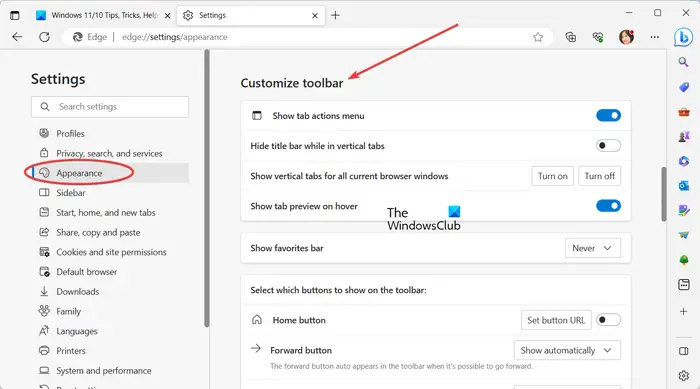This screenshot has height=389, width=700.
Task: Click the sidebar search magnifier icon
Action: (683, 62)
